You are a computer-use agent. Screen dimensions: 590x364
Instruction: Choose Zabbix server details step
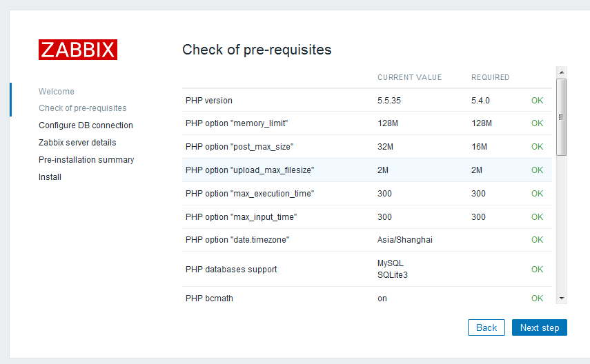77,143
